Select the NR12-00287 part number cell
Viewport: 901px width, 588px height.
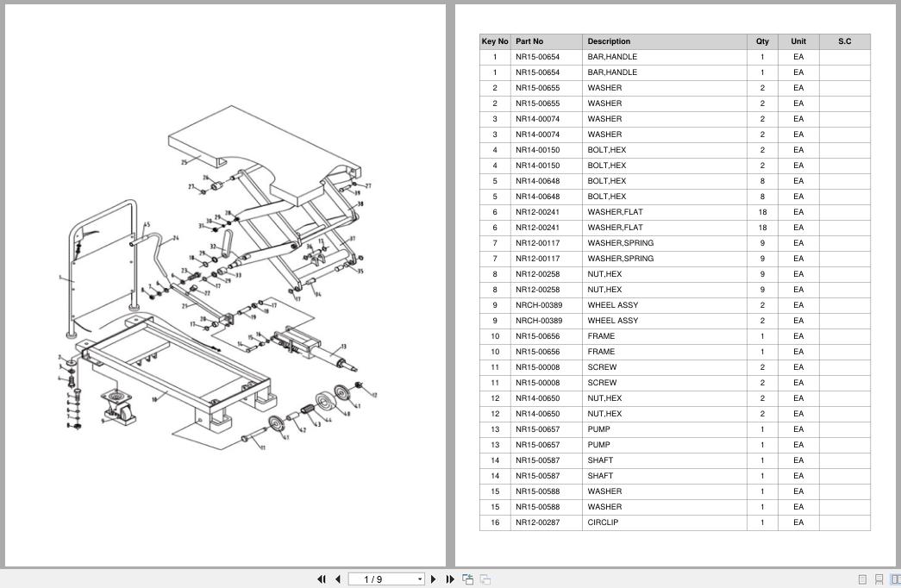[547, 522]
